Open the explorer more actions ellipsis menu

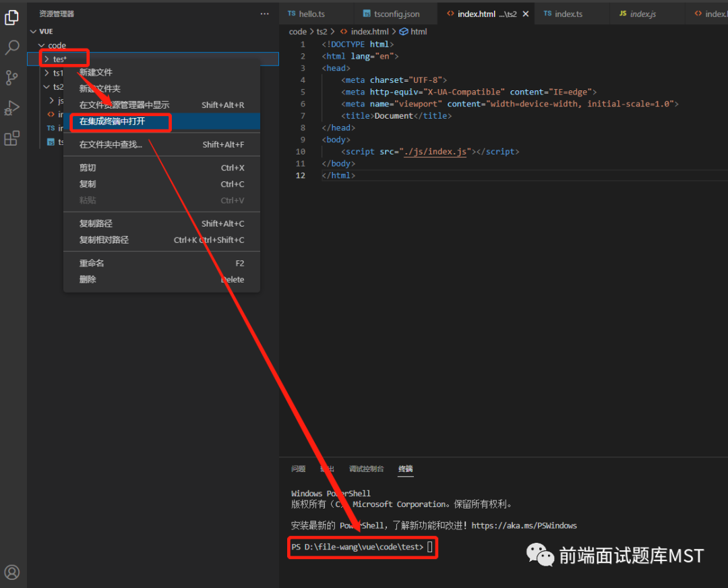pyautogui.click(x=264, y=14)
